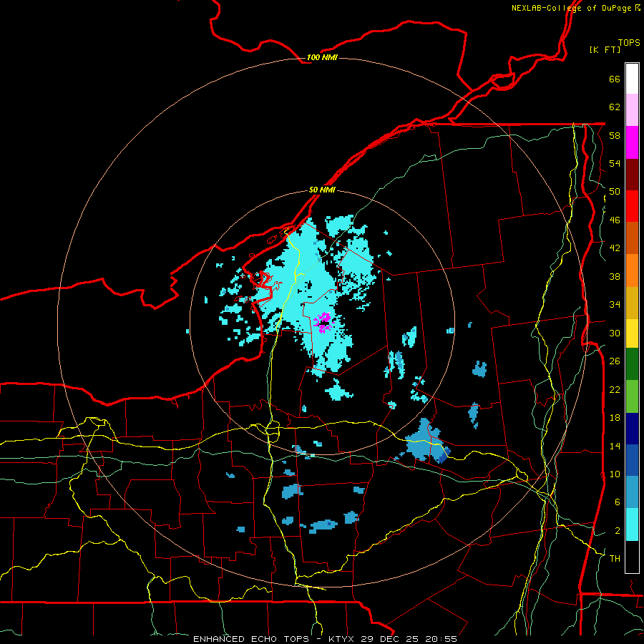Click the medium blue legend swatch

click(632, 460)
